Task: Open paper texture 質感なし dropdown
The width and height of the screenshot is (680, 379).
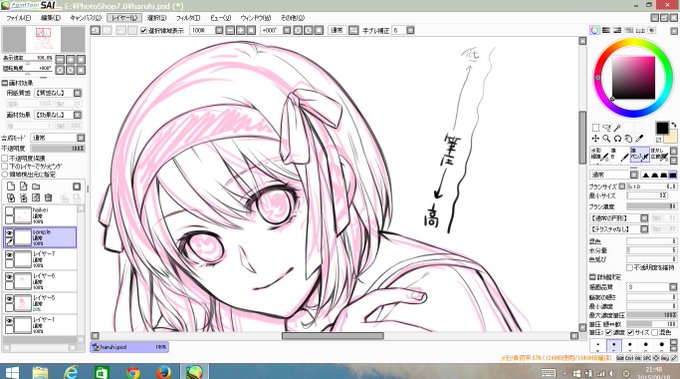Action: (78, 93)
